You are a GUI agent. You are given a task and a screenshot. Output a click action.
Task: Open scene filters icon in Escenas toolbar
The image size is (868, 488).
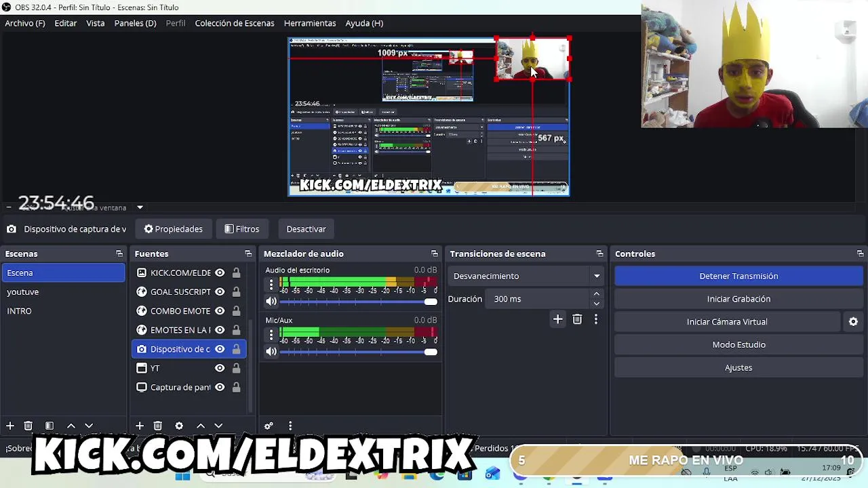50,426
